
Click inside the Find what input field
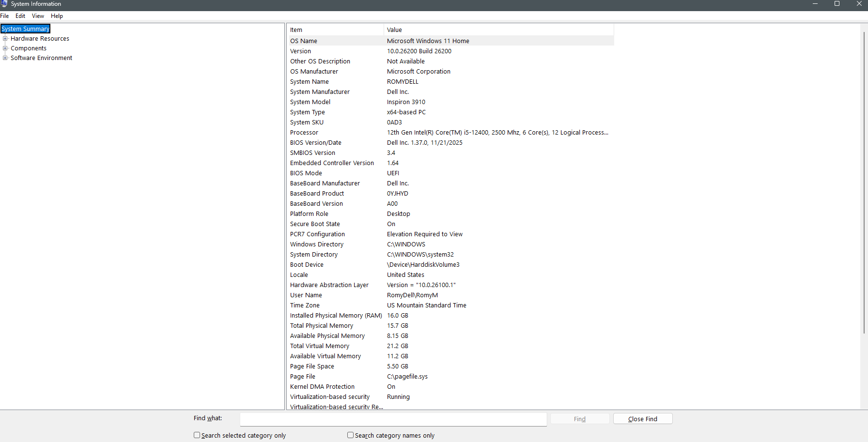[x=392, y=419]
